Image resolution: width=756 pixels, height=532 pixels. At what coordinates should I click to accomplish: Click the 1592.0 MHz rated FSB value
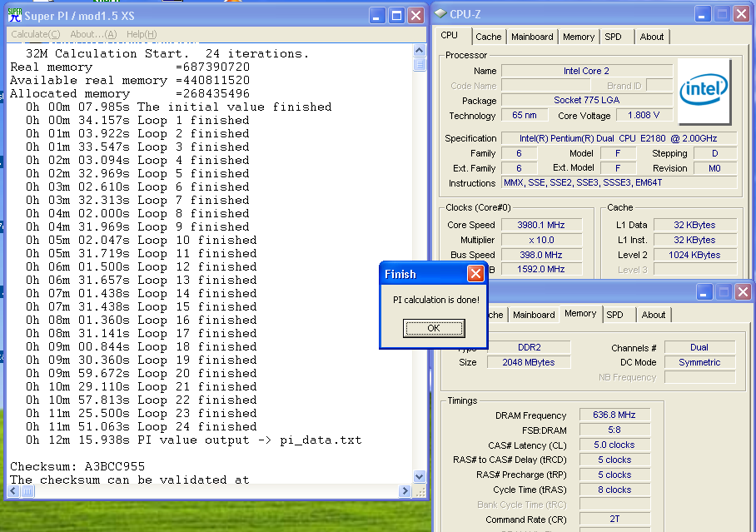[541, 269]
